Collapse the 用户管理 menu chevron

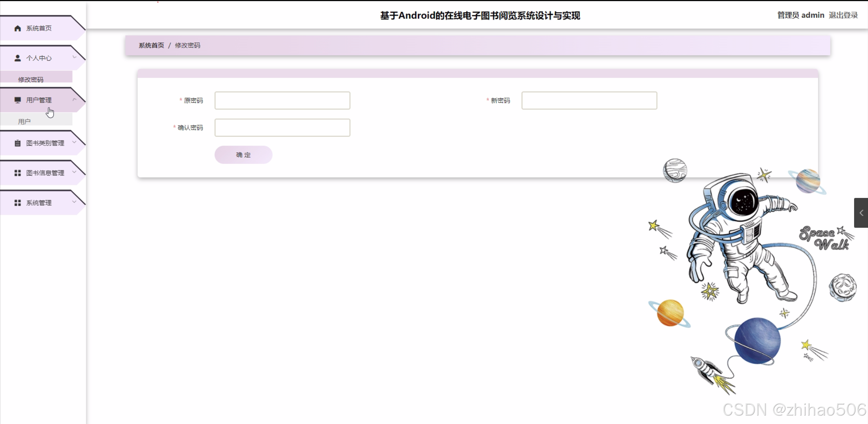click(x=75, y=99)
